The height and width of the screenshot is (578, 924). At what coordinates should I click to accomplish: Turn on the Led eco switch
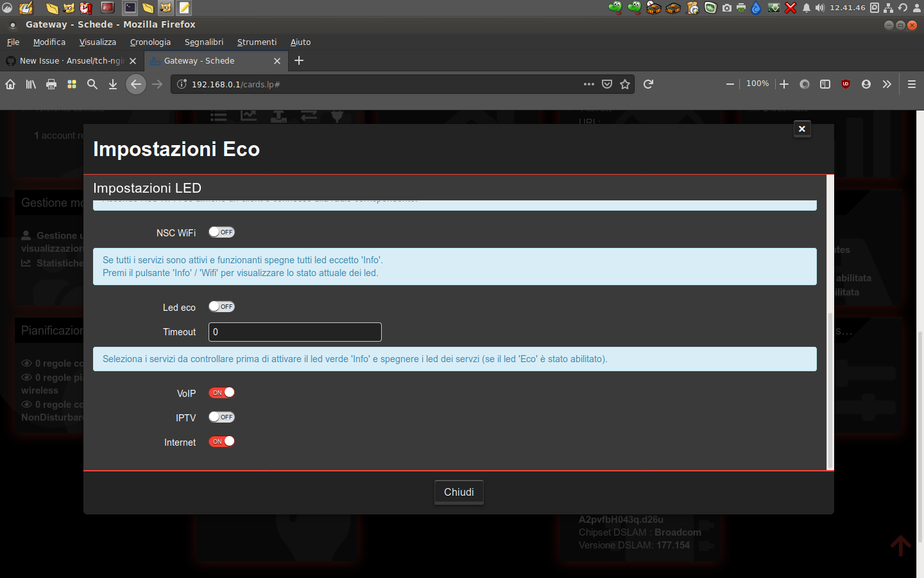(221, 306)
